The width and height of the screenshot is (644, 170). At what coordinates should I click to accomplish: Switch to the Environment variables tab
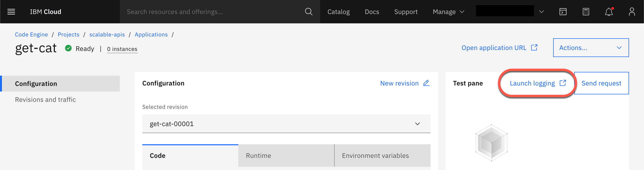point(383,156)
